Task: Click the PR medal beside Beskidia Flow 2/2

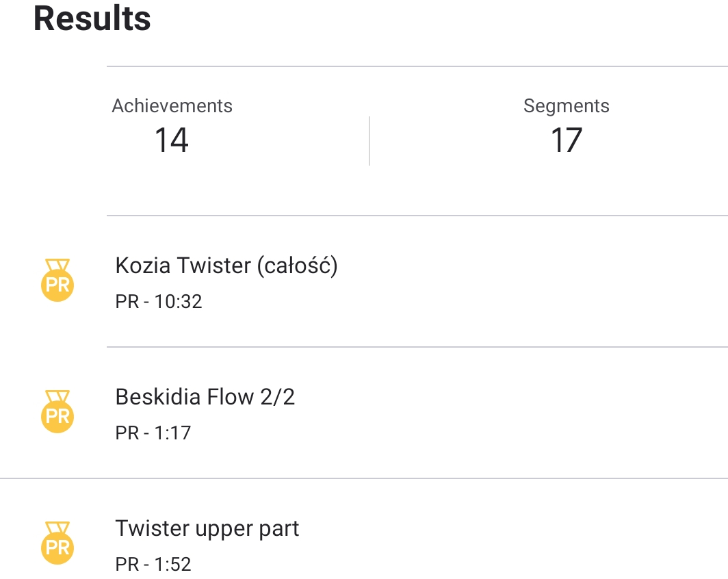Action: click(57, 415)
